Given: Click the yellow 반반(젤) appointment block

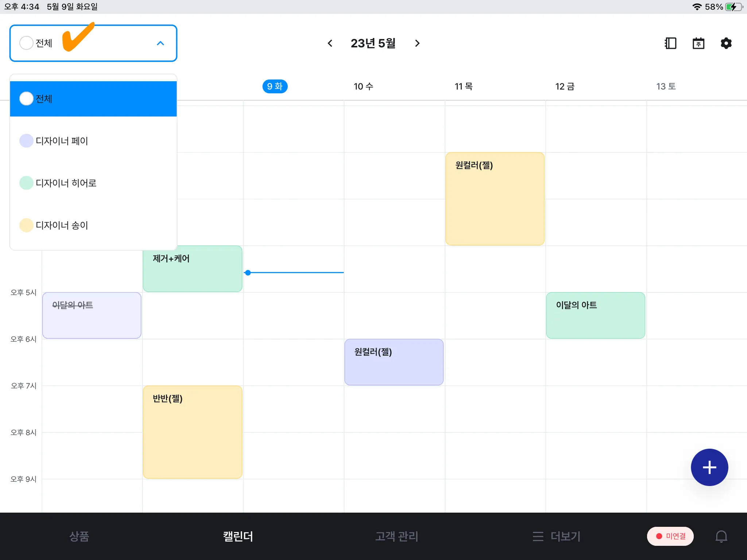Looking at the screenshot, I should click(x=192, y=432).
